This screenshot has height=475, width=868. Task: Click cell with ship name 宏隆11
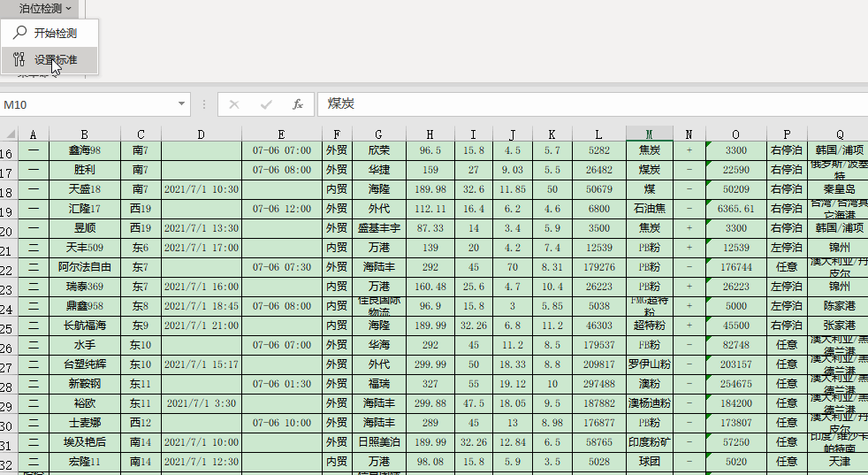[x=85, y=461]
